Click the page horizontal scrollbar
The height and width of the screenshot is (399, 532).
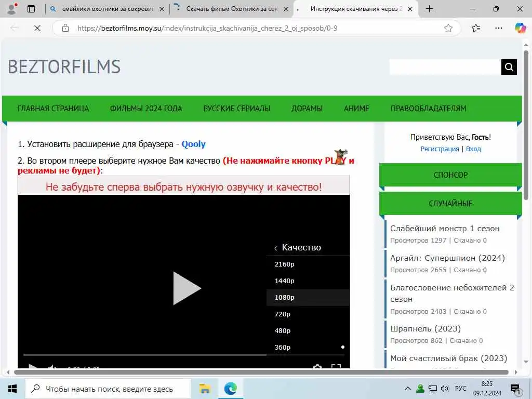pyautogui.click(x=261, y=372)
